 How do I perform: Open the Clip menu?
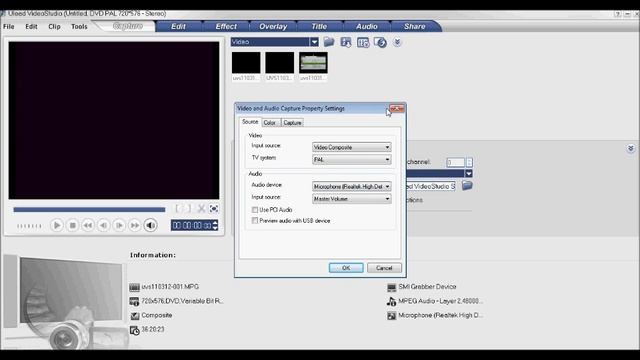(x=54, y=27)
